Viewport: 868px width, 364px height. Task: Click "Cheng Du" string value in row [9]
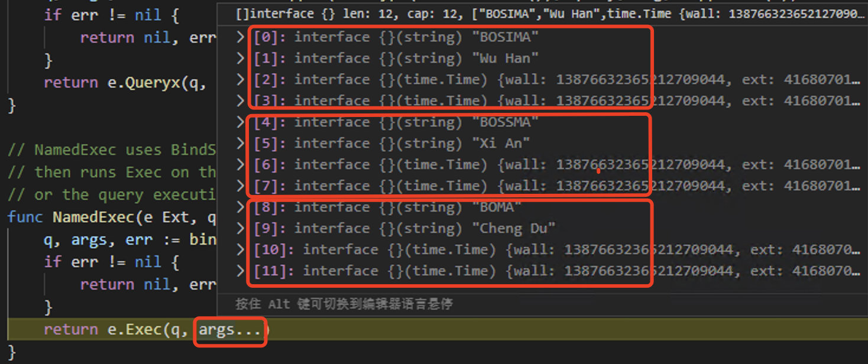point(514,229)
